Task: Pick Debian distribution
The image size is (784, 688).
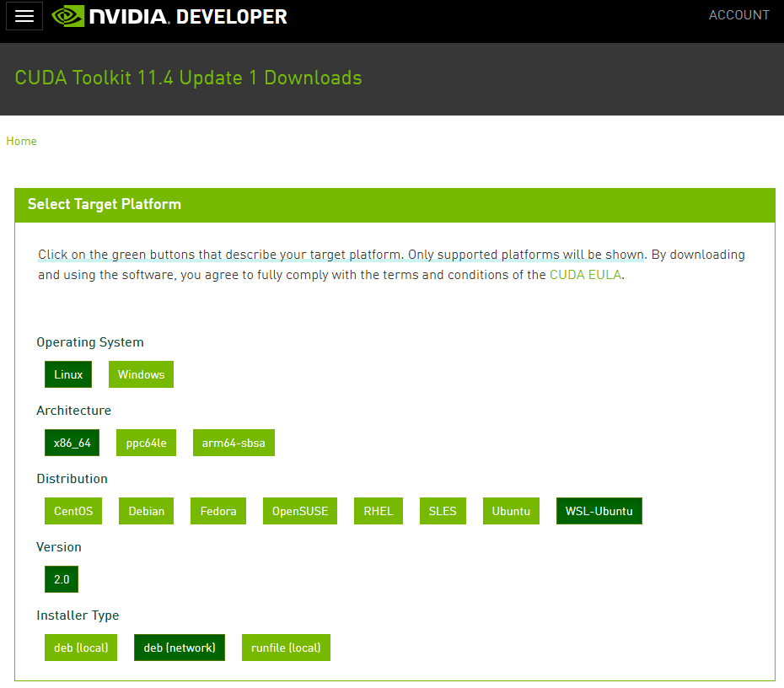Action: pyautogui.click(x=146, y=510)
